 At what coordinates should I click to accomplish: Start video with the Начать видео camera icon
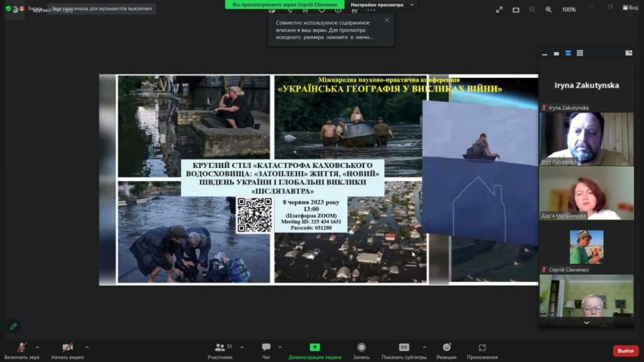(67, 348)
